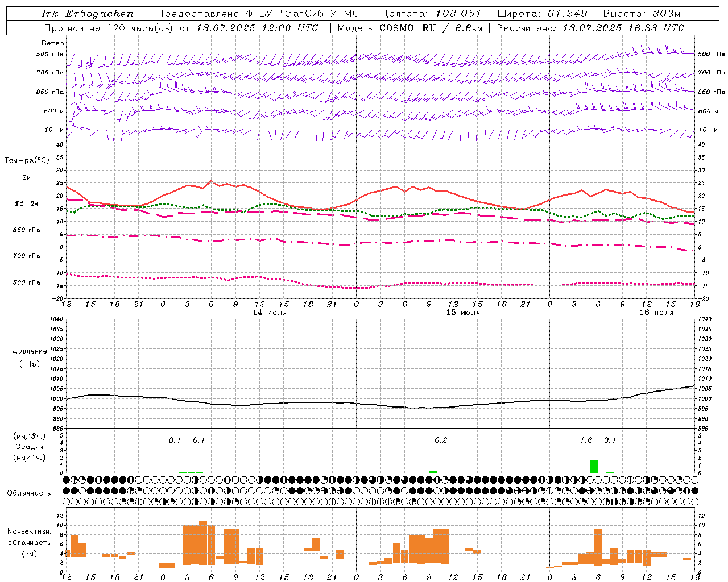
Task: Click the "Рассчитано: 13.07.2025 16:38 UTC" timestamp
Action: [x=590, y=28]
